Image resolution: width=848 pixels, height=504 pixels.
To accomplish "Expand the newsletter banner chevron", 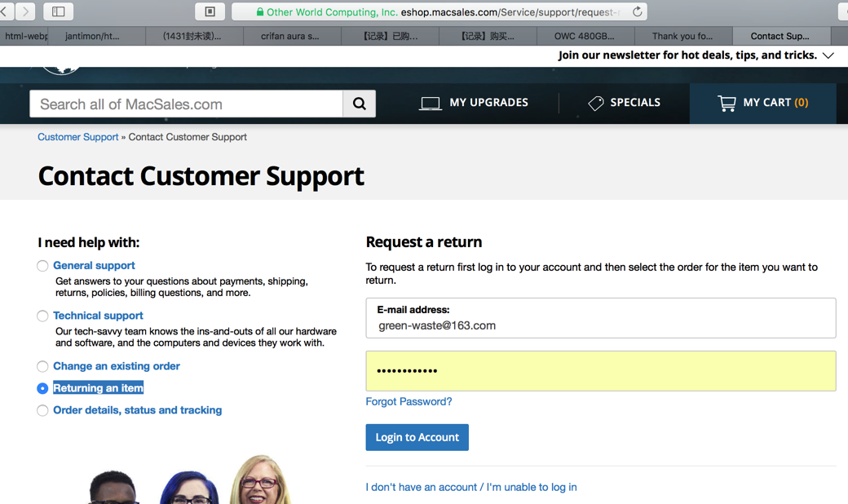I will (x=828, y=55).
